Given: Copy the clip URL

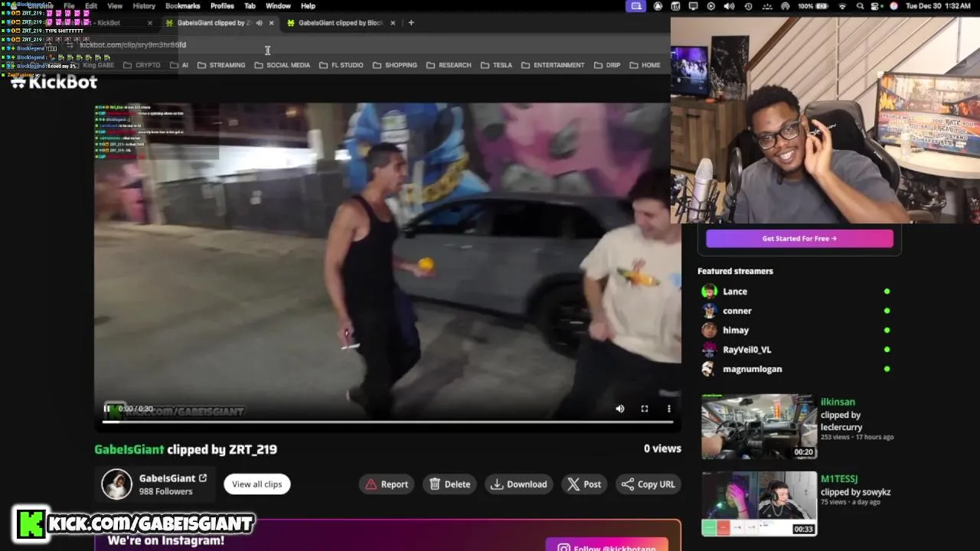Looking at the screenshot, I should pos(648,484).
